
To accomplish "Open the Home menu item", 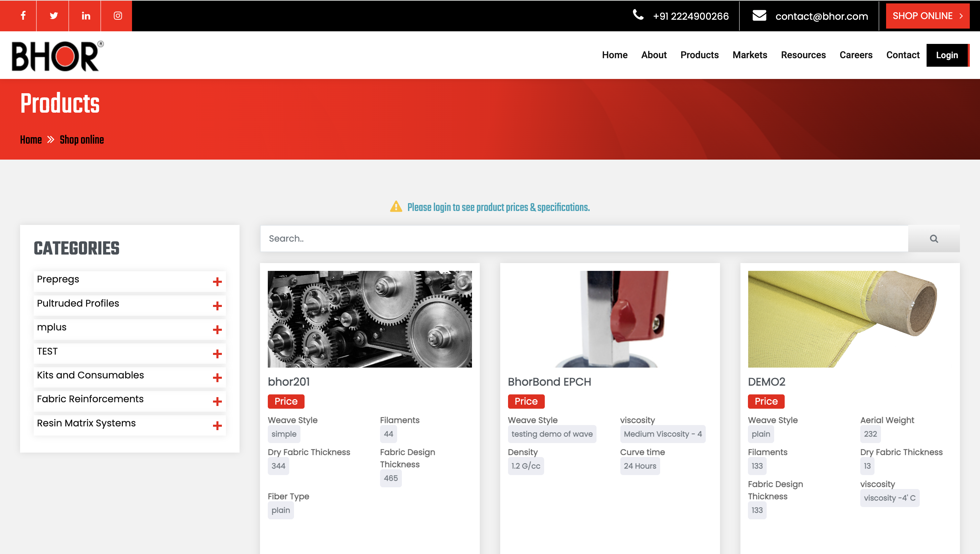I will point(615,55).
